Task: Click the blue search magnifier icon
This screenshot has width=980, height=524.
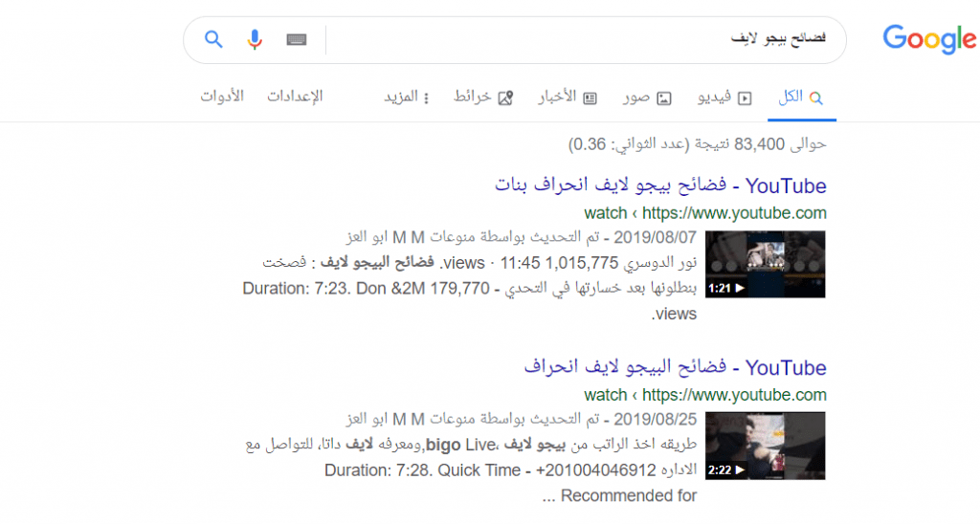Action: (213, 39)
